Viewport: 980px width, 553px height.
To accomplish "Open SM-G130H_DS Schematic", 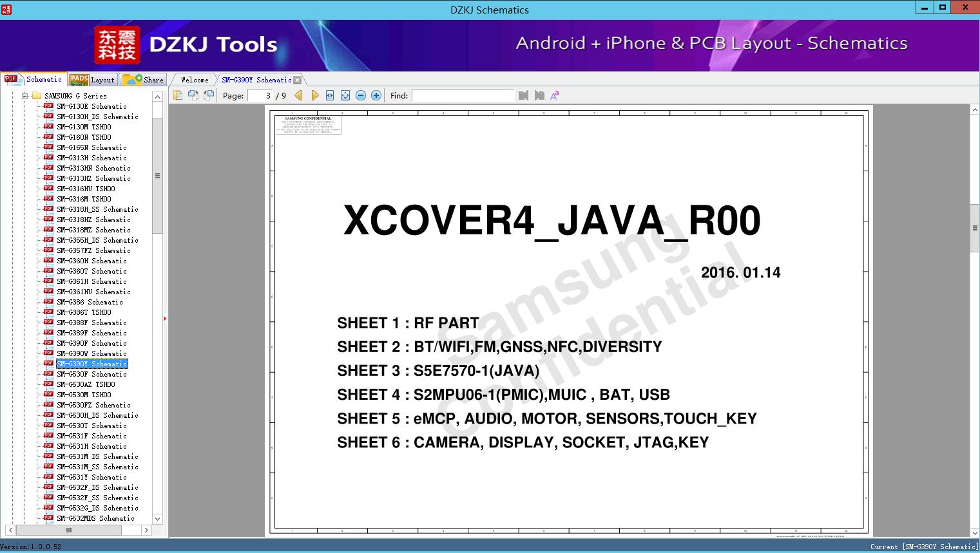I will [97, 117].
